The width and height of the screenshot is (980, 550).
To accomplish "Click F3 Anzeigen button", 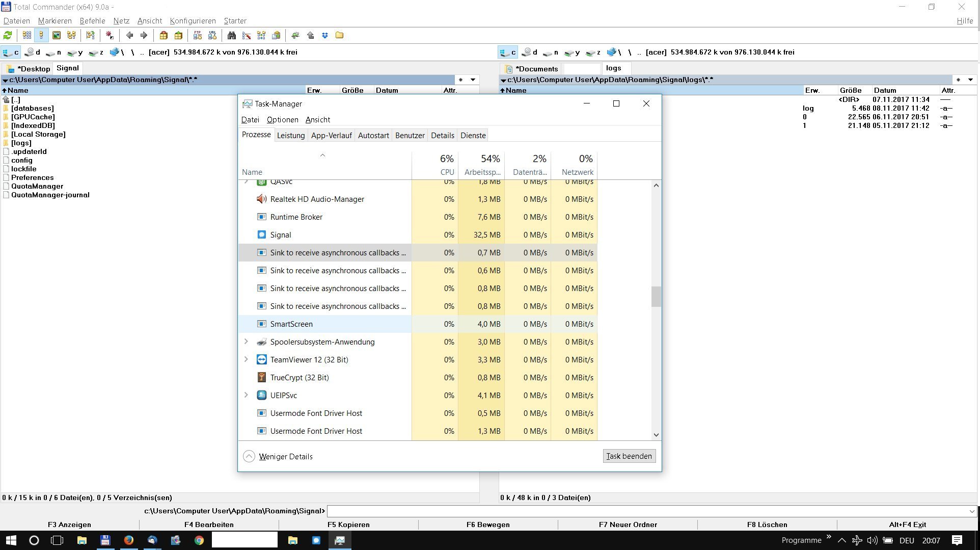I will (x=69, y=524).
